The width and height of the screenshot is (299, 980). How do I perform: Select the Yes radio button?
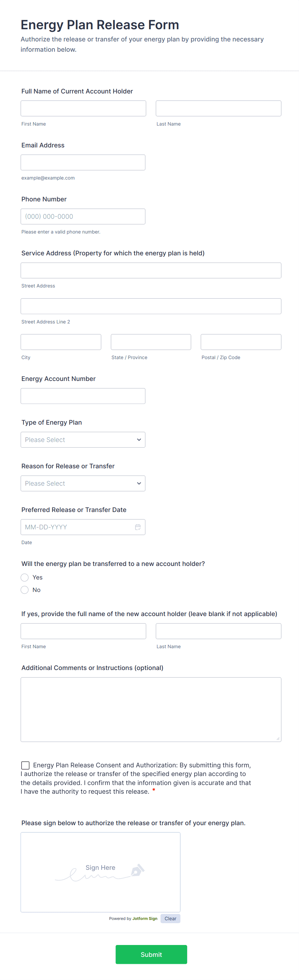(x=25, y=577)
